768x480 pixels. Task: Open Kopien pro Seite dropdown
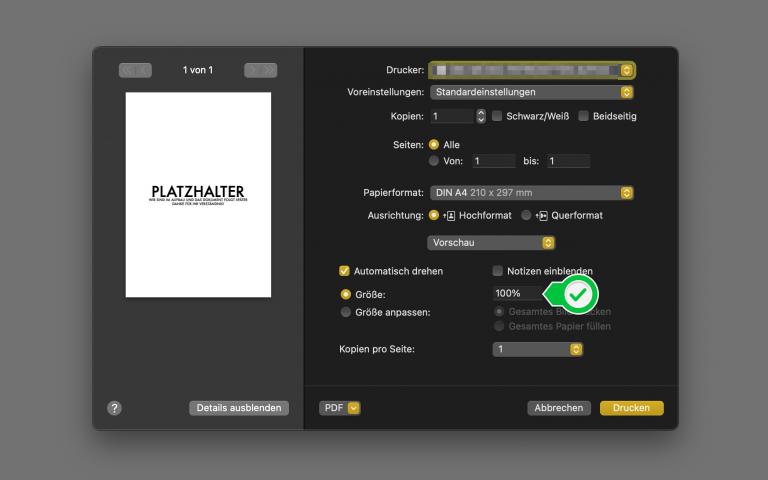point(538,349)
